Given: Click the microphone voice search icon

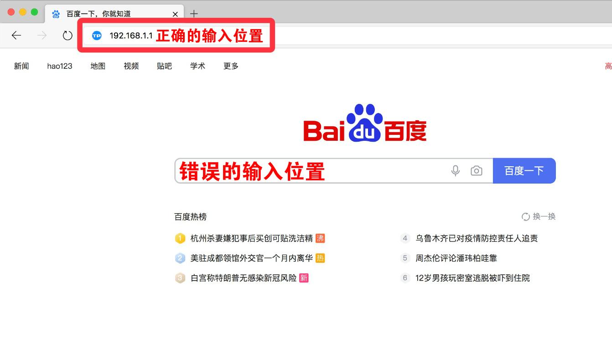Looking at the screenshot, I should click(x=455, y=170).
